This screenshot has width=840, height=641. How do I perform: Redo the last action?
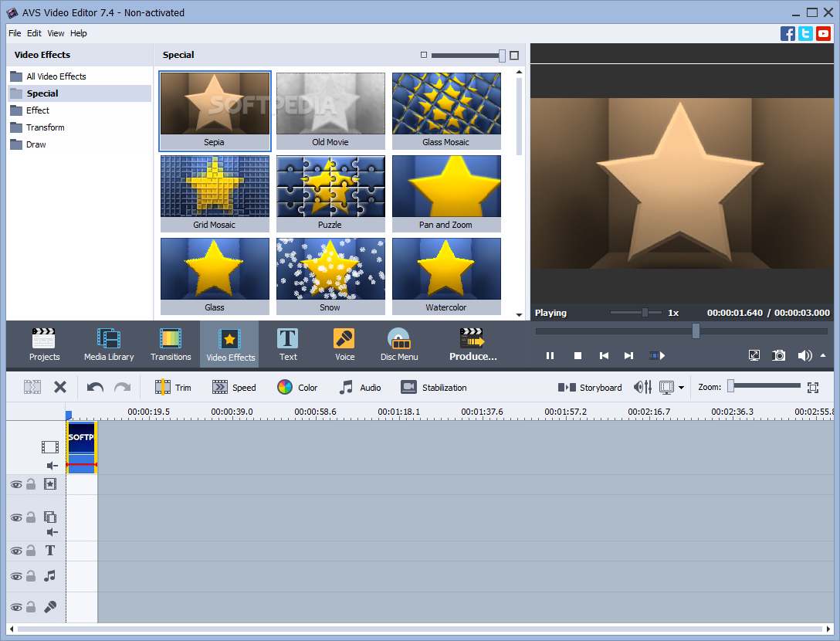[123, 387]
